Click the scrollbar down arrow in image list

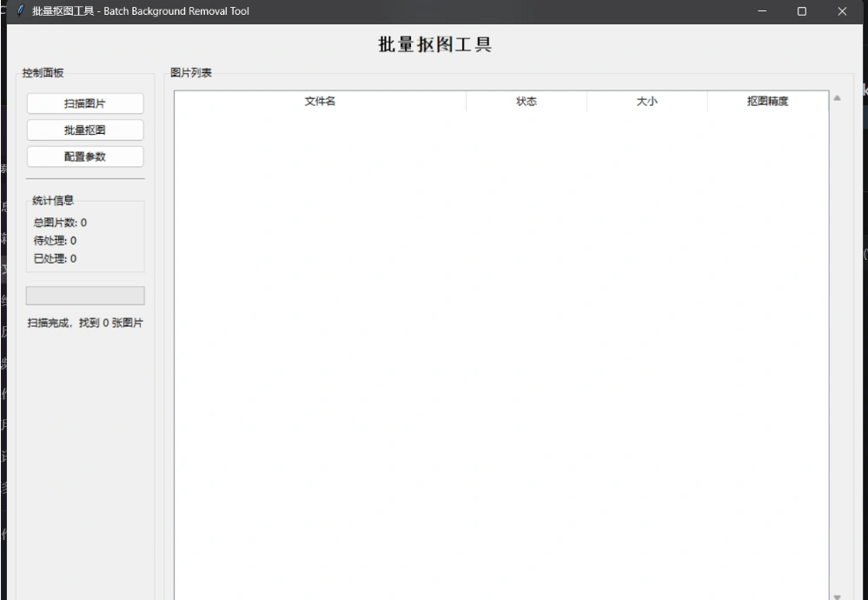838,596
